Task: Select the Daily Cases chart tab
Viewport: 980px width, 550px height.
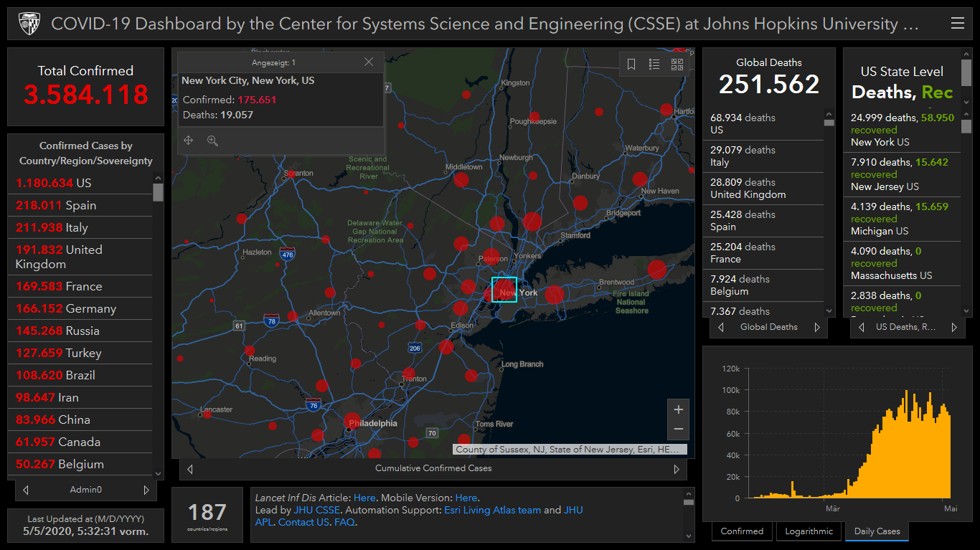Action: point(877,531)
